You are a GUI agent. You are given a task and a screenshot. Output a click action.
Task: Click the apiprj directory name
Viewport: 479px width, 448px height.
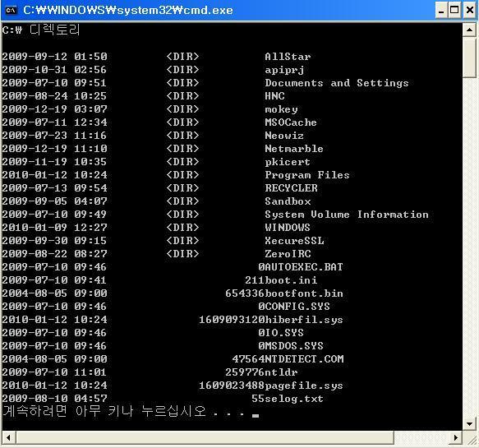pyautogui.click(x=284, y=70)
